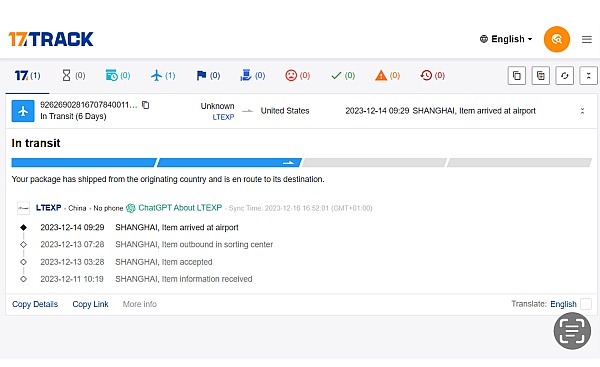Collapse the tracking row details arrow
The width and height of the screenshot is (600, 367).
[x=582, y=111]
